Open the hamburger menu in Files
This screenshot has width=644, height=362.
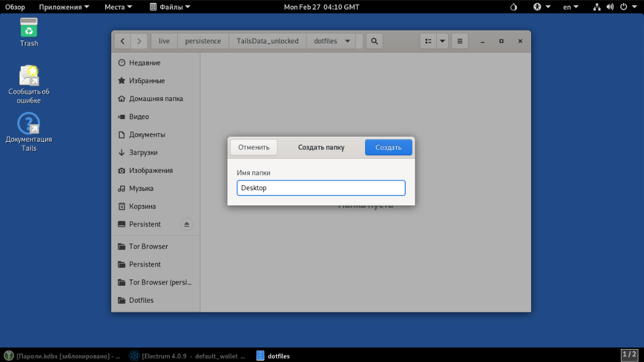click(460, 41)
